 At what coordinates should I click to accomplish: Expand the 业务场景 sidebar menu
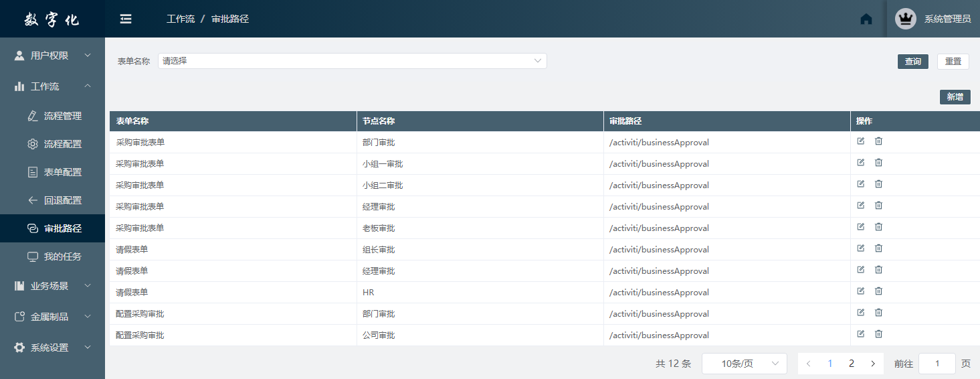pyautogui.click(x=52, y=286)
